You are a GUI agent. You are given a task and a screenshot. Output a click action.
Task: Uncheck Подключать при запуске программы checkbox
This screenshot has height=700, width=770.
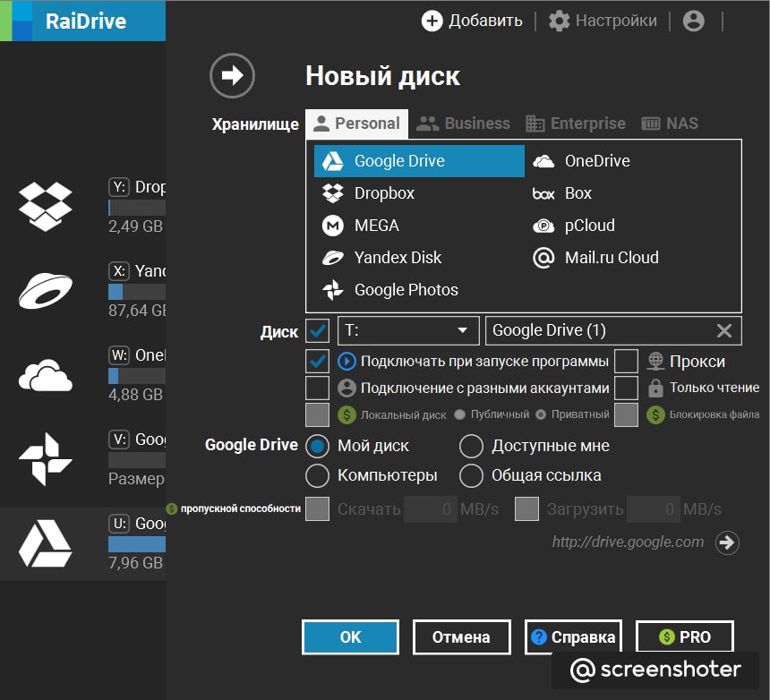tap(317, 362)
